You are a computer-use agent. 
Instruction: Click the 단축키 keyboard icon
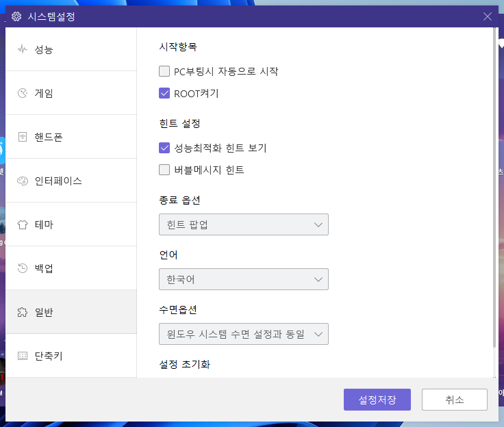click(x=23, y=356)
